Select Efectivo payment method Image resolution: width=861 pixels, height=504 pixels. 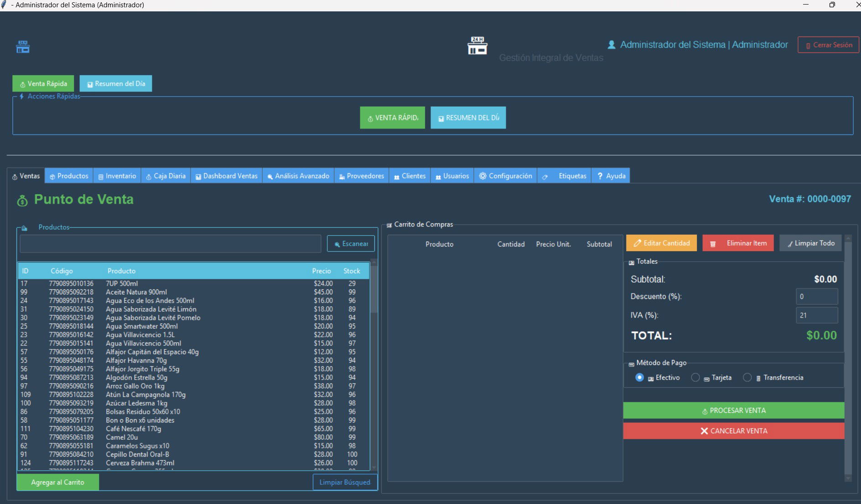[639, 377]
